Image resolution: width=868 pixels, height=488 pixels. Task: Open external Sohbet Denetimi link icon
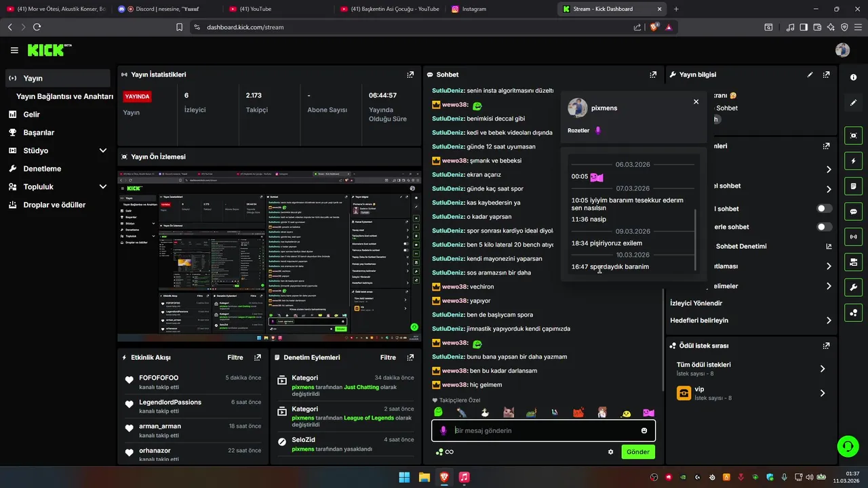(x=829, y=247)
